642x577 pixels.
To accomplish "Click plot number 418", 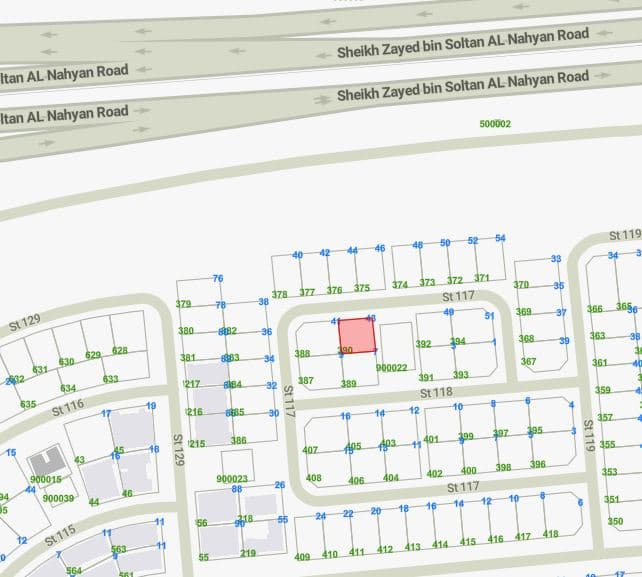I will (550, 534).
